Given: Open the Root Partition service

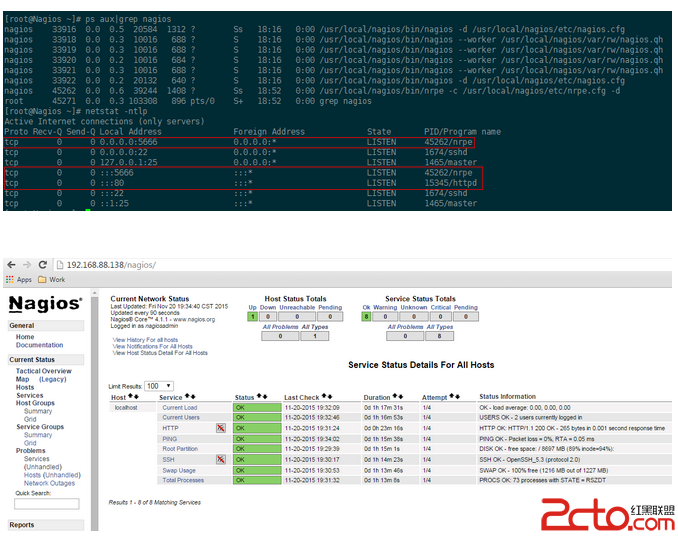Looking at the screenshot, I should (180, 449).
